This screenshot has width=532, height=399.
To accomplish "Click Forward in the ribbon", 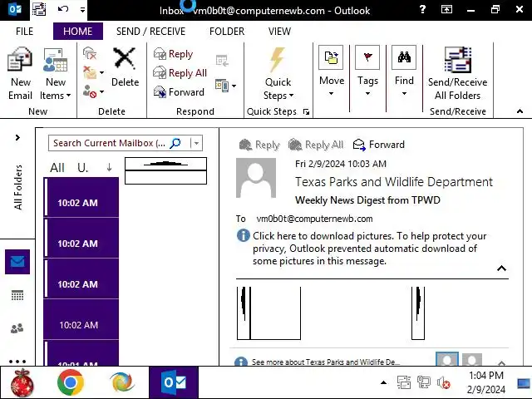I will tap(179, 91).
